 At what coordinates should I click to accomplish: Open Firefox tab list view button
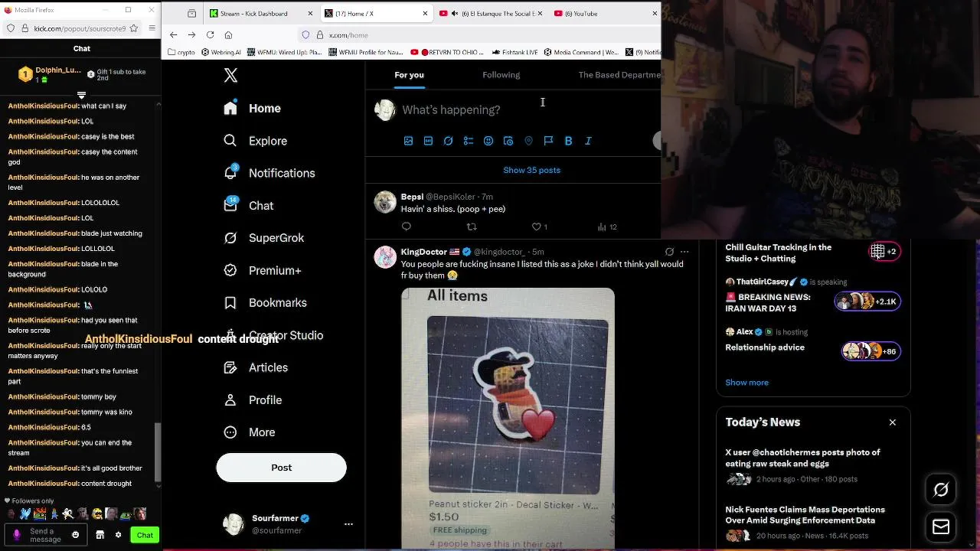(x=191, y=14)
